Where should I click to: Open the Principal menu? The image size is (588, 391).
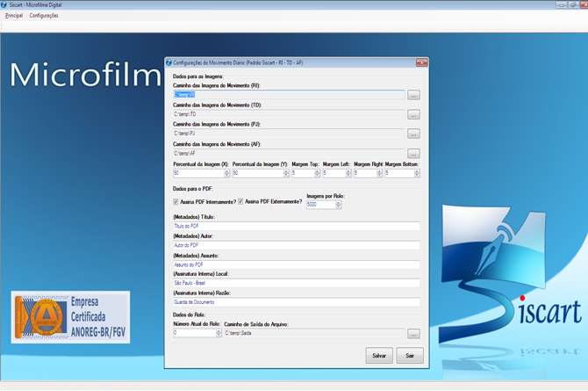pyautogui.click(x=14, y=16)
